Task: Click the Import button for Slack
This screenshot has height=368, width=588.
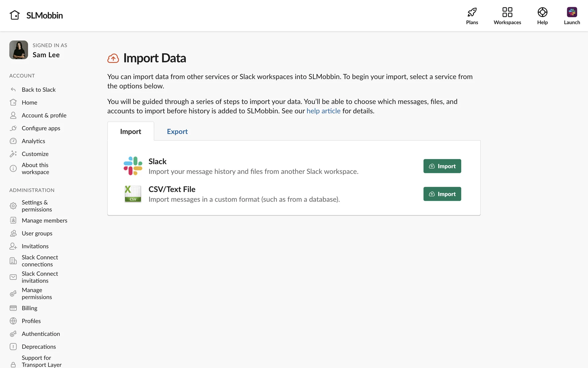Action: point(442,166)
